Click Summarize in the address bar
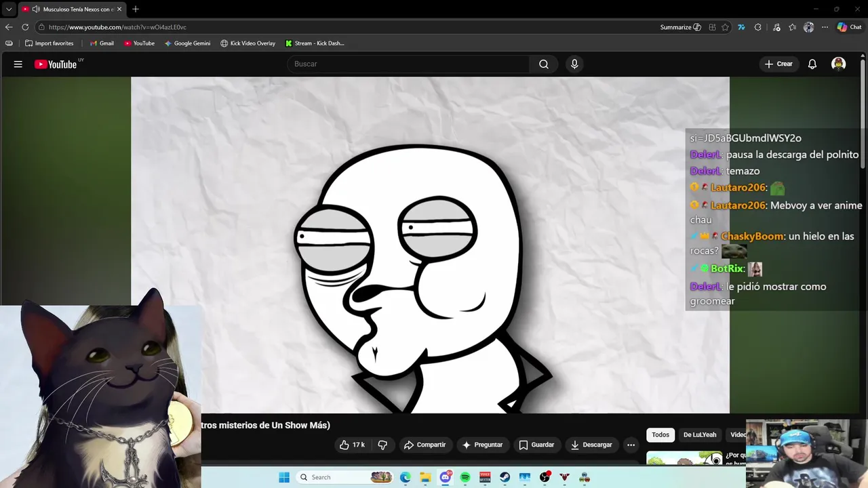 [680, 27]
